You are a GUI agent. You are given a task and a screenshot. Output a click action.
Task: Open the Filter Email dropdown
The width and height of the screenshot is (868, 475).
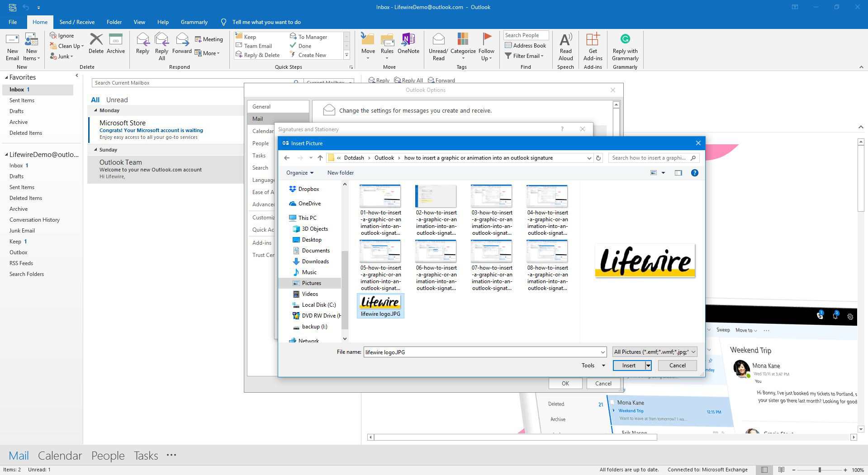pyautogui.click(x=524, y=56)
